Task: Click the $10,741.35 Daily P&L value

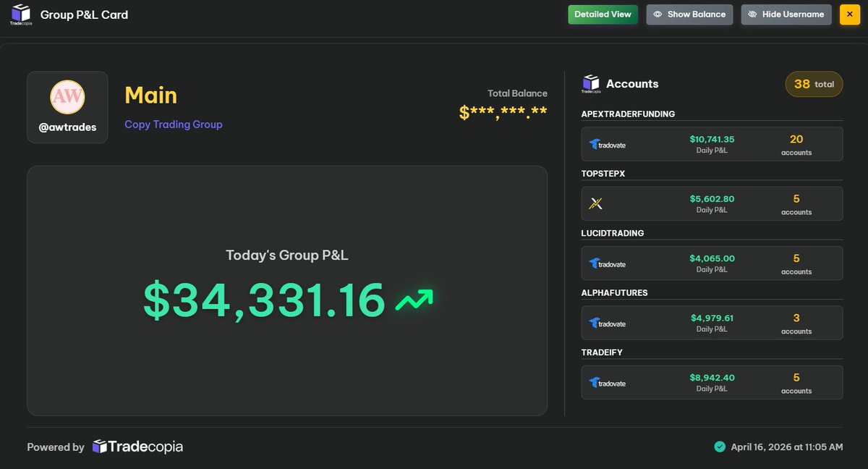Action: (x=712, y=139)
